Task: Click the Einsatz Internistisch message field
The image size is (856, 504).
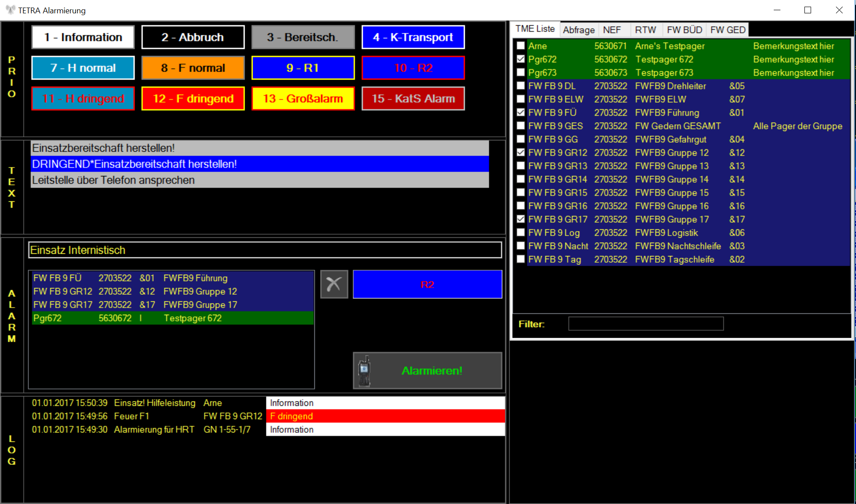Action: [x=265, y=250]
